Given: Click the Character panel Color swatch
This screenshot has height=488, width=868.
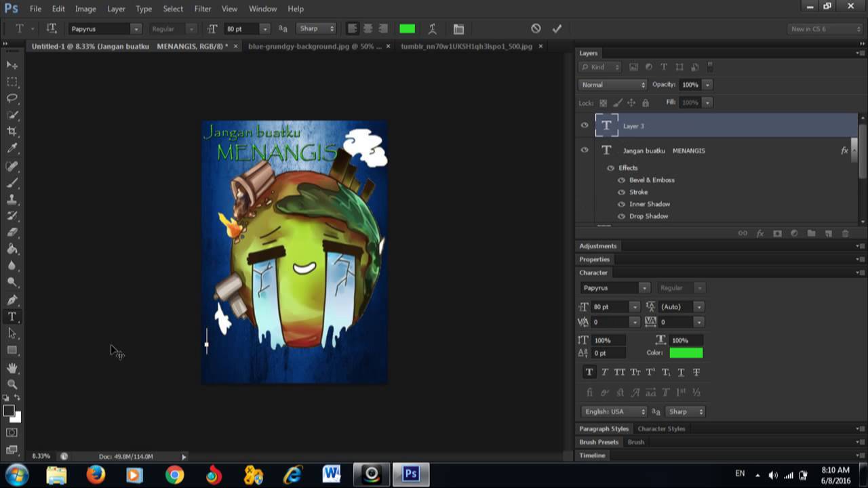Looking at the screenshot, I should tap(686, 353).
